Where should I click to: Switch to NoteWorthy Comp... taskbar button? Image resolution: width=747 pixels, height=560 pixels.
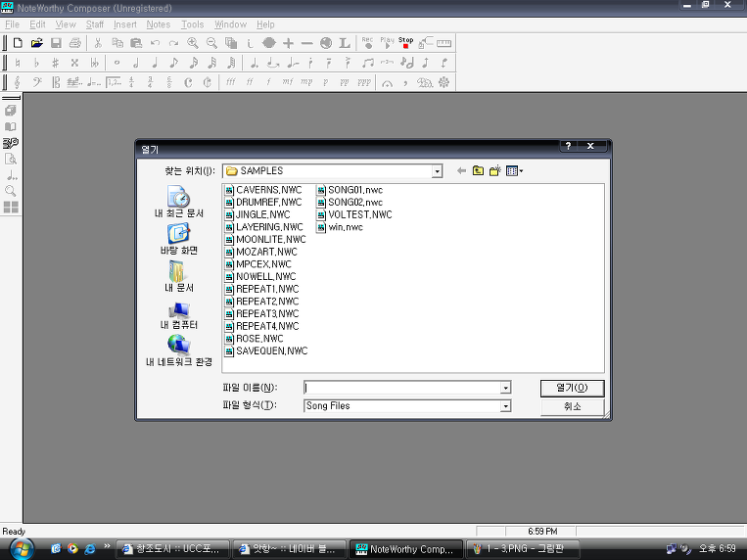pyautogui.click(x=406, y=549)
